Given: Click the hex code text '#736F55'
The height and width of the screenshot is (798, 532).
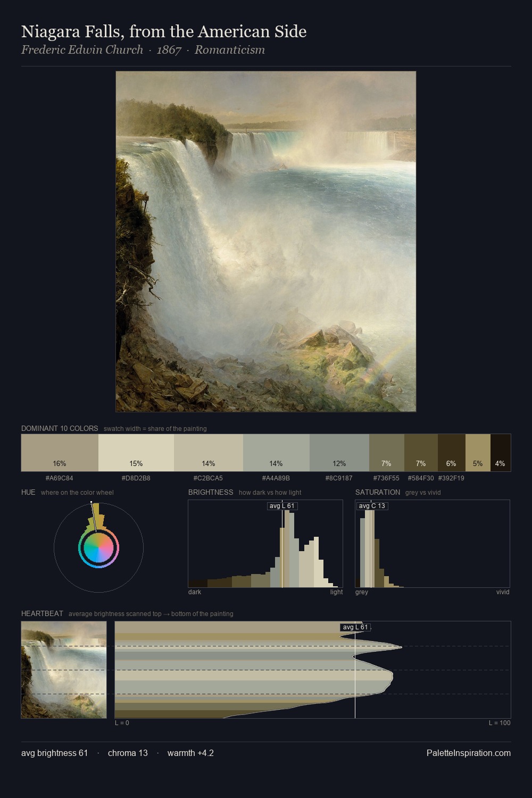Looking at the screenshot, I should tap(386, 478).
